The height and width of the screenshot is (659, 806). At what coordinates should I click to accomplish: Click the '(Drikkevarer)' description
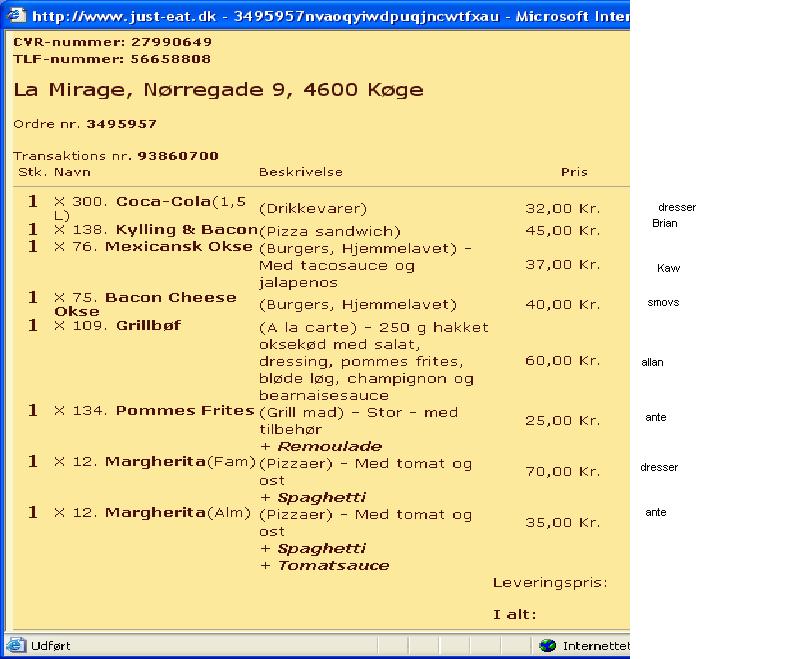(x=313, y=209)
